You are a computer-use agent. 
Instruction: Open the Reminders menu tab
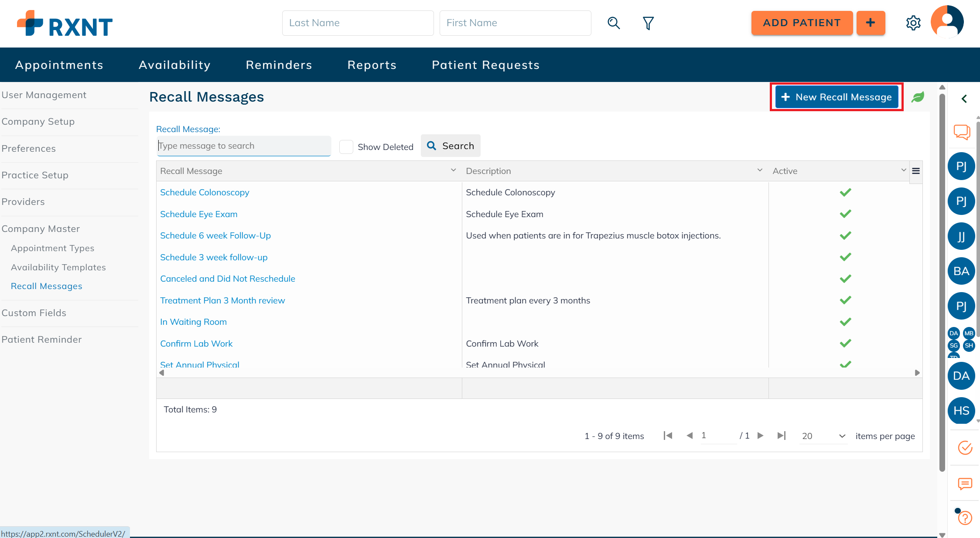(279, 65)
